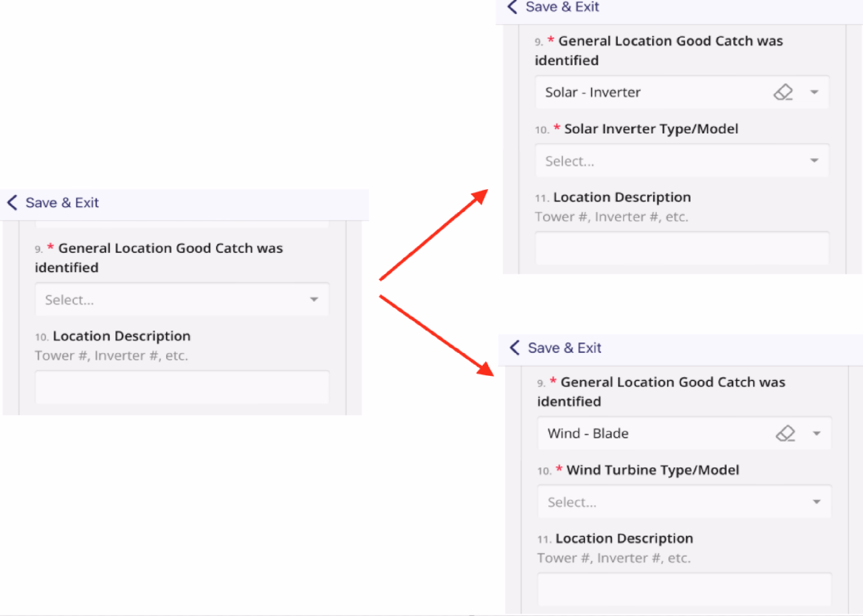
Task: Open the Solar Inverter Type/Model select dropdown
Action: pyautogui.click(x=682, y=161)
